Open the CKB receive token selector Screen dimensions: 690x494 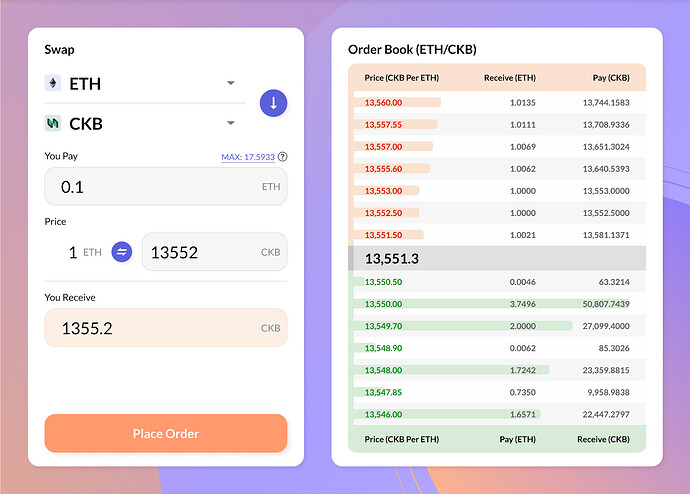tap(145, 124)
